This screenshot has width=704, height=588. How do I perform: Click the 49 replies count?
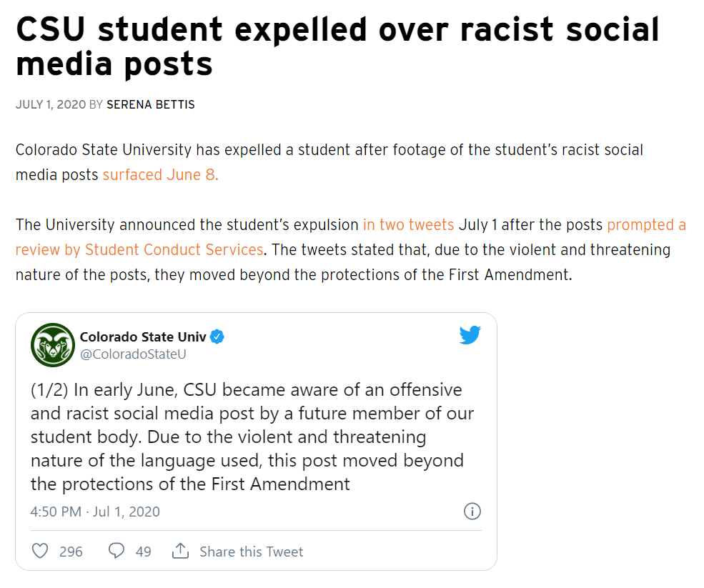[x=143, y=552]
